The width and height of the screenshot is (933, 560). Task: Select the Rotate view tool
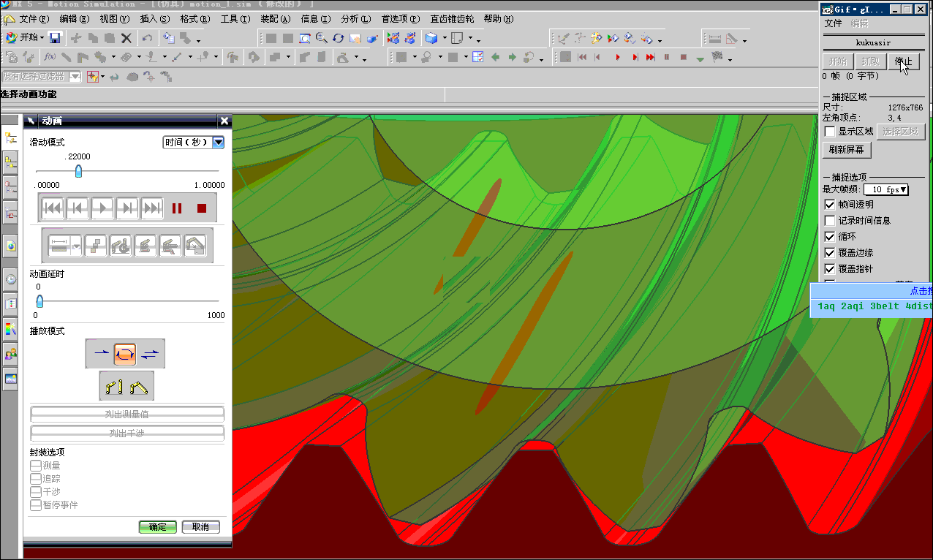(338, 38)
